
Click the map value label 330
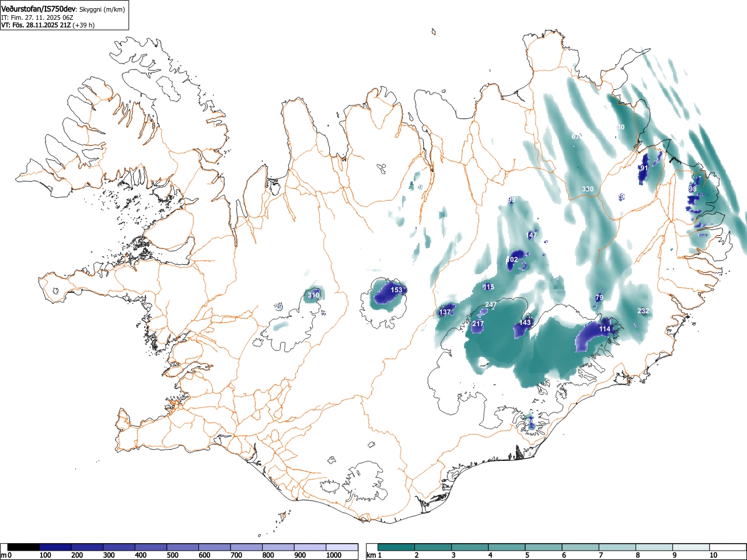(x=588, y=189)
